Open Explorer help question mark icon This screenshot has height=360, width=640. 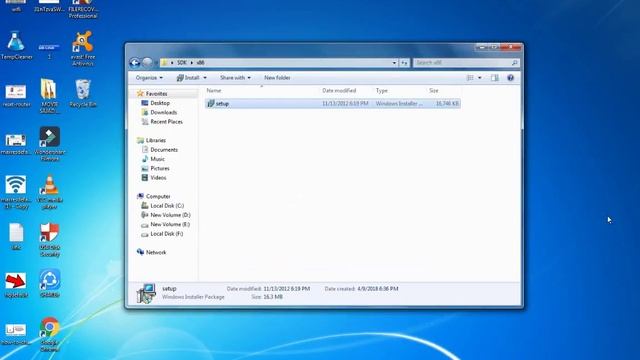point(511,78)
